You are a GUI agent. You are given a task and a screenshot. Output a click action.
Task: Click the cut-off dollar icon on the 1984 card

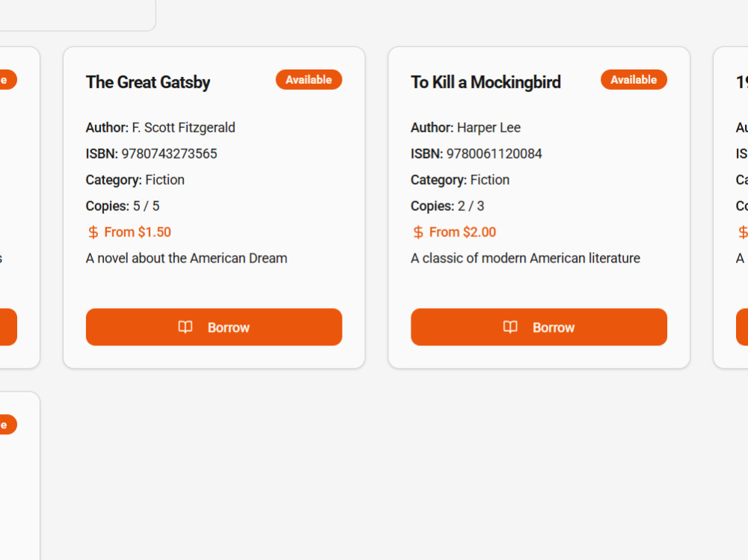[x=743, y=233]
